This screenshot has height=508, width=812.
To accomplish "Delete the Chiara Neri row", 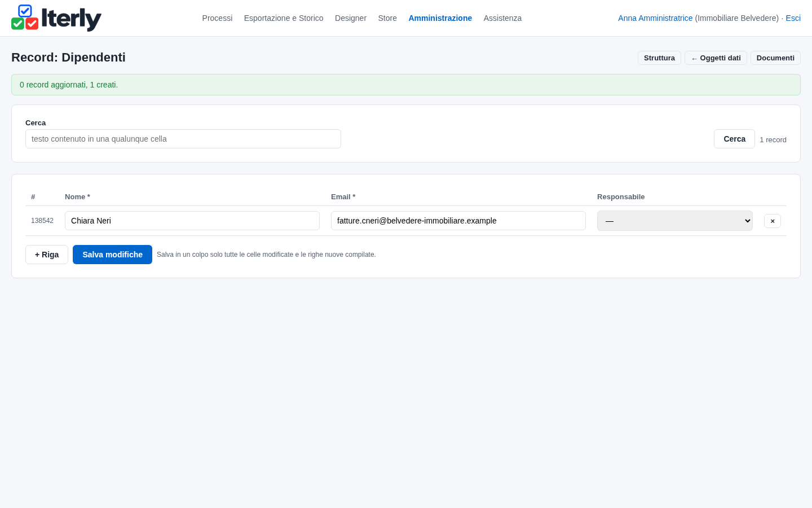I will pyautogui.click(x=773, y=221).
